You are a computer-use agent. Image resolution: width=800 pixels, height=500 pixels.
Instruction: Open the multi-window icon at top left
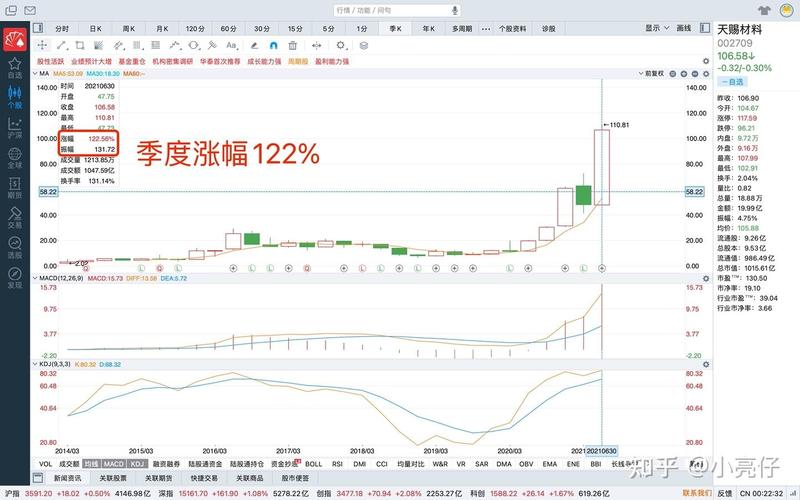11,10
